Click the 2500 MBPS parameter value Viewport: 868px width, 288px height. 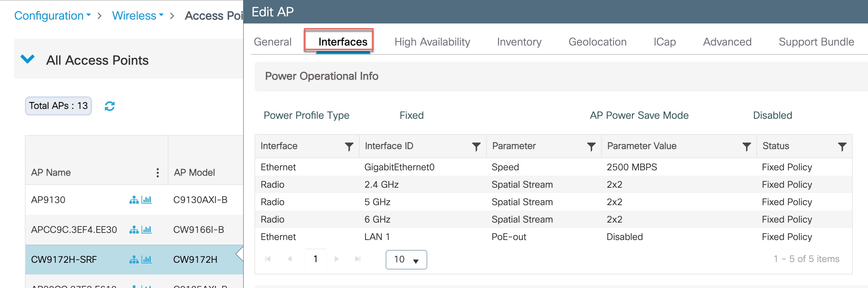[632, 167]
